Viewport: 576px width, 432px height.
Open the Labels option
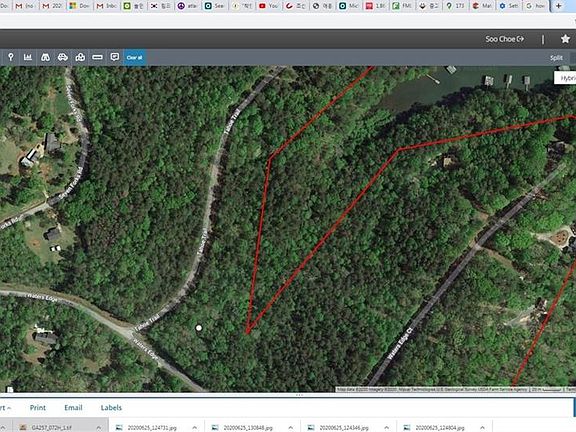[111, 407]
